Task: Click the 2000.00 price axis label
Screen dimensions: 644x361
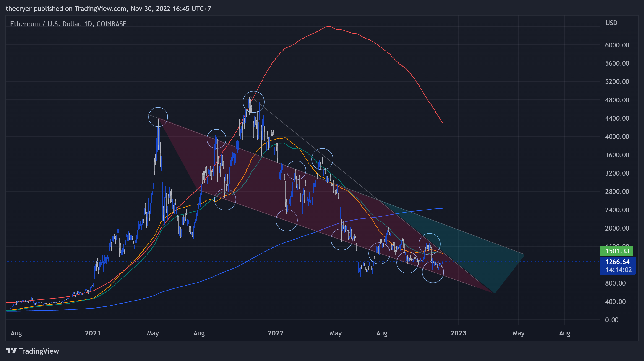Action: tap(617, 228)
